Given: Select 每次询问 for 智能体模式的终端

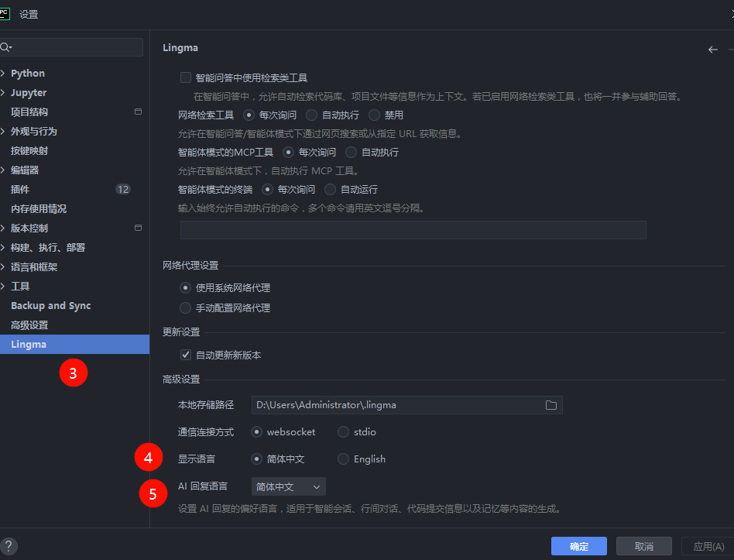Looking at the screenshot, I should (x=267, y=190).
